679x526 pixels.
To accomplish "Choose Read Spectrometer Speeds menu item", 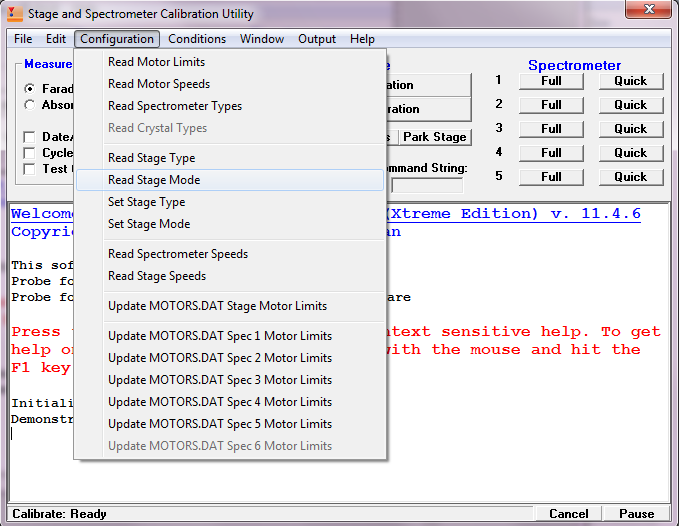I will (x=178, y=254).
